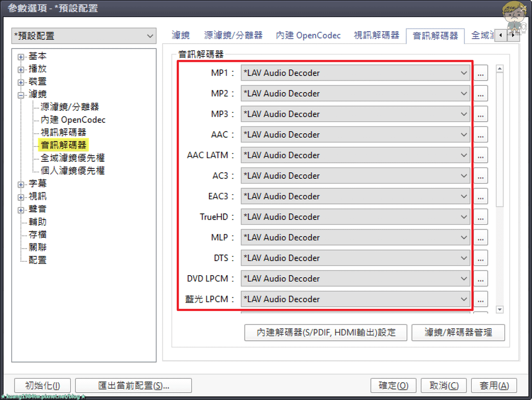Click the ... button for MP2 decoder
Viewport: 532px width, 400px height.
click(x=481, y=94)
